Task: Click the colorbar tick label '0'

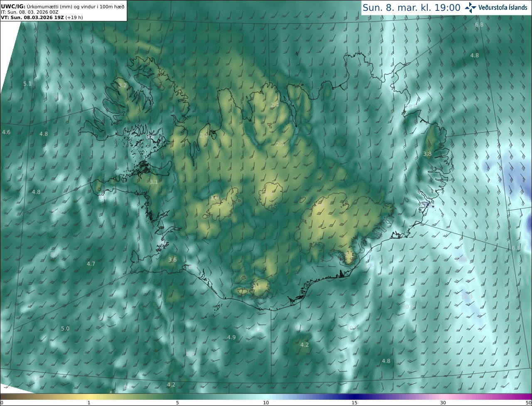Action: pyautogui.click(x=2, y=403)
